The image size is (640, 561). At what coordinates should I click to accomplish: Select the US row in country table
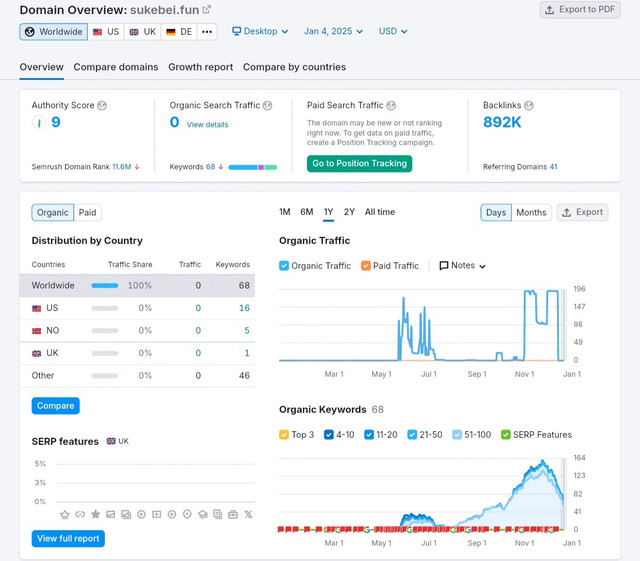click(x=137, y=308)
